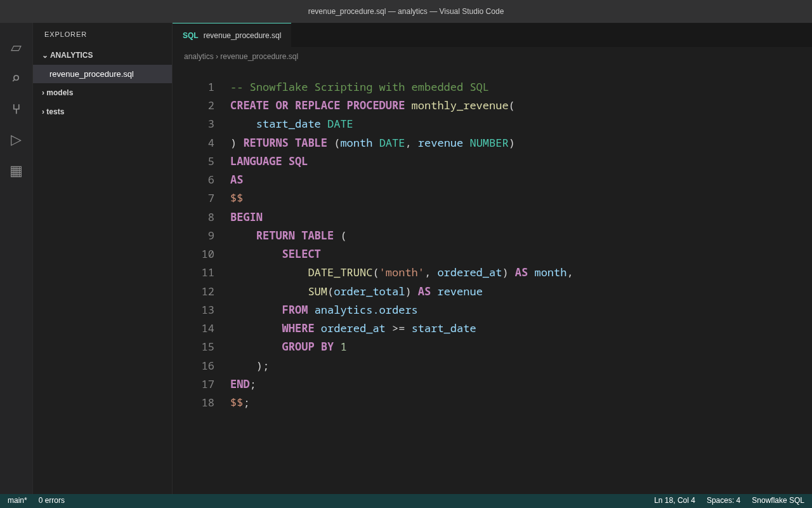Click the opening $$ on line 7
The height and width of the screenshot is (508, 812).
pos(237,198)
